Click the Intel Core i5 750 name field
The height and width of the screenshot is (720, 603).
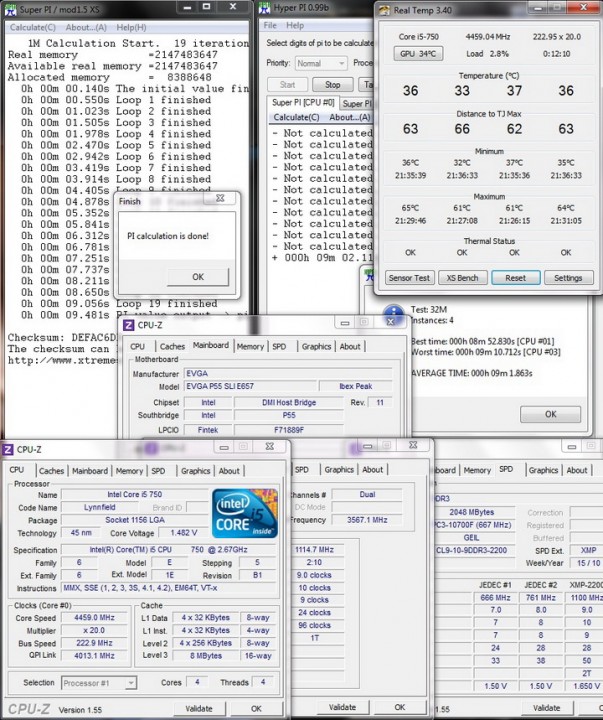click(x=135, y=495)
